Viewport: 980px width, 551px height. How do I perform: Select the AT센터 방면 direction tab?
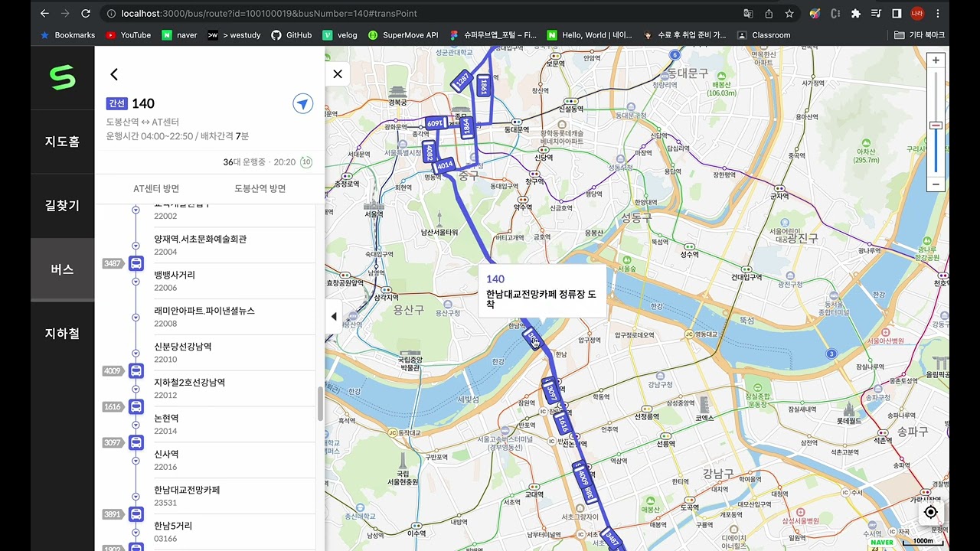[x=156, y=189]
